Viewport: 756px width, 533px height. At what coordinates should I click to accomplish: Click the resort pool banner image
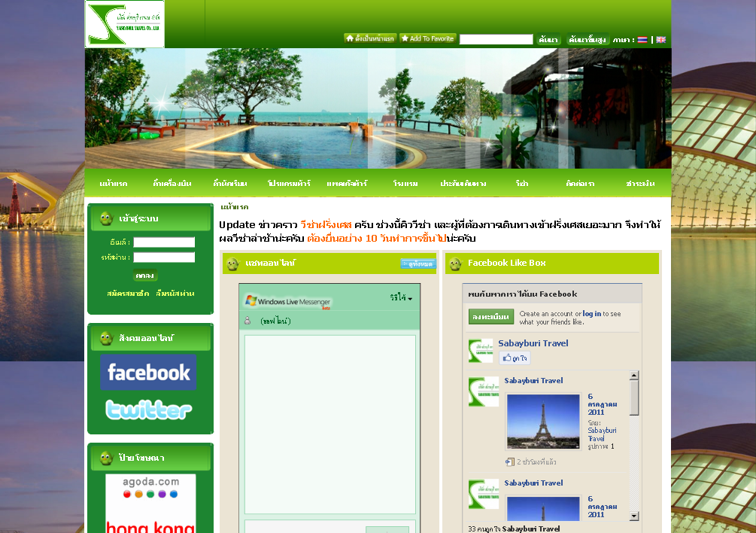click(378, 108)
